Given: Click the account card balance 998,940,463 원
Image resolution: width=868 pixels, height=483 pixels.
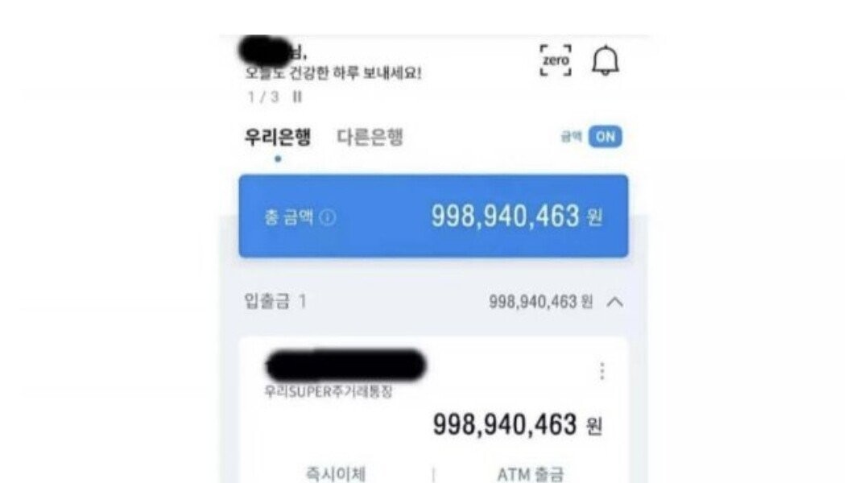Looking at the screenshot, I should point(517,426).
